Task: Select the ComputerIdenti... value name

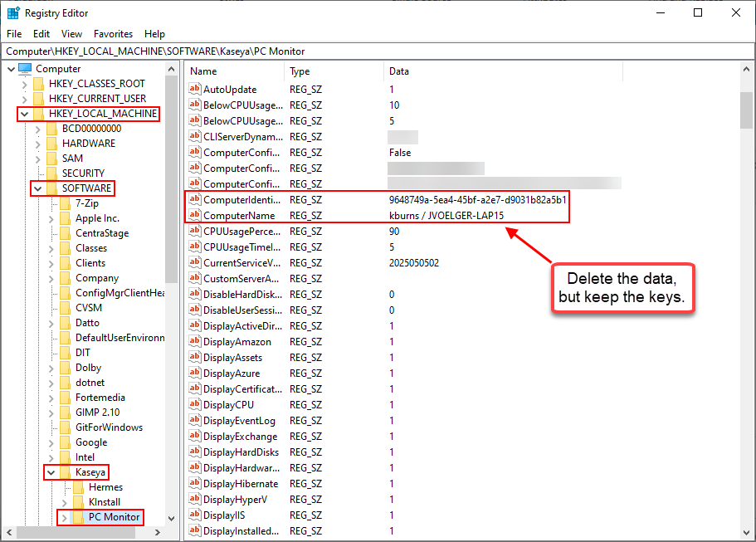Action: point(241,200)
